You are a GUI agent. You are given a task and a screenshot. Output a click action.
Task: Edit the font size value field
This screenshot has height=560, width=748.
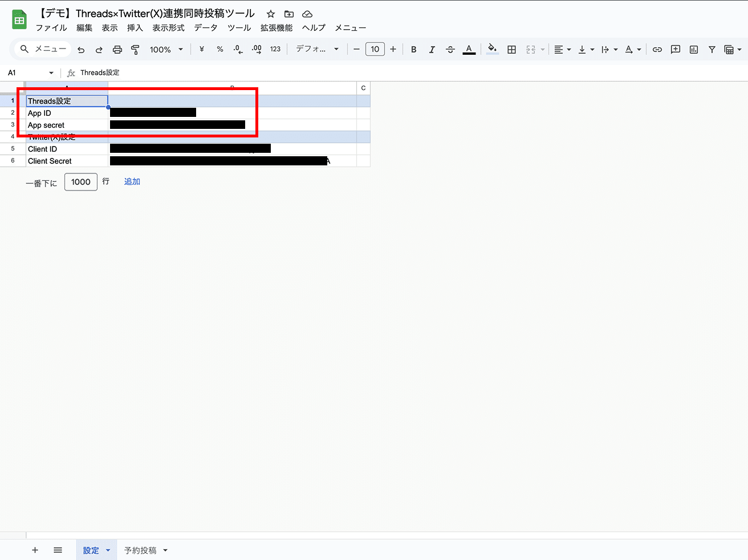(x=375, y=50)
